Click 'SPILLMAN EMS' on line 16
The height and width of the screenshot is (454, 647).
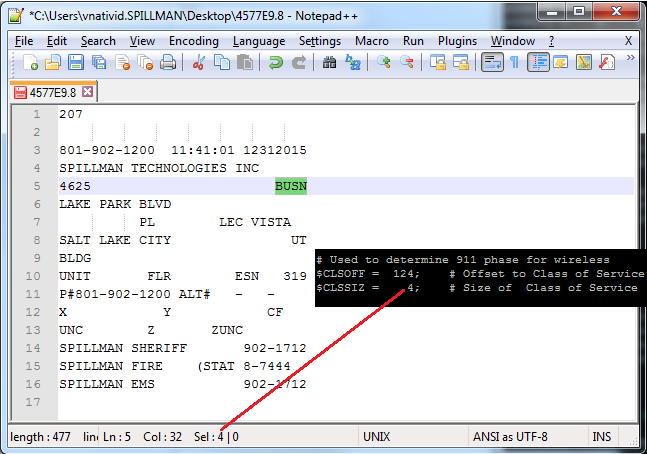pyautogui.click(x=107, y=384)
